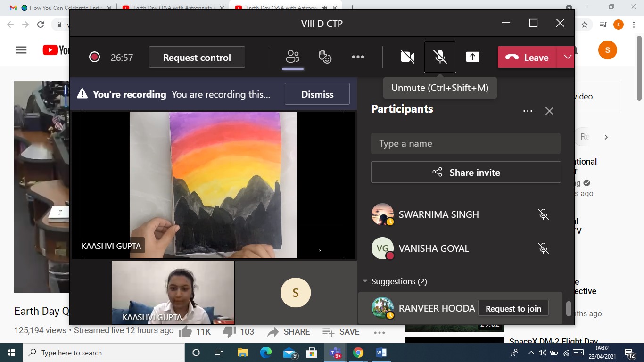Go back in Chrome
The image size is (644, 362).
tap(10, 25)
